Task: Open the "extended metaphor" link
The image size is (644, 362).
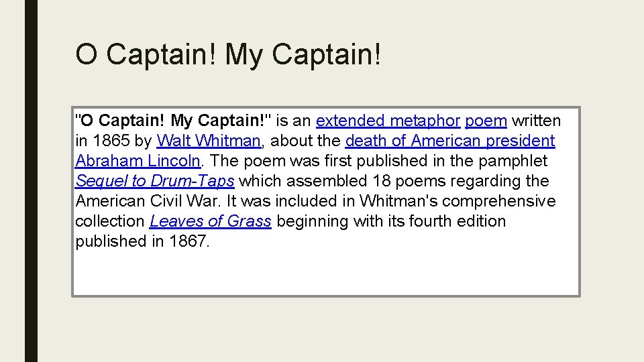Action: pos(388,121)
